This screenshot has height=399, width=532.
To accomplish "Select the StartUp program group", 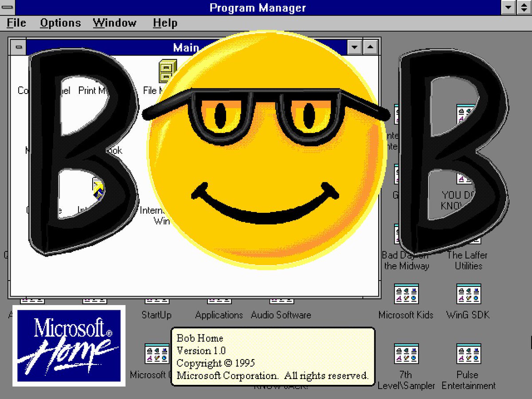I will 156,315.
